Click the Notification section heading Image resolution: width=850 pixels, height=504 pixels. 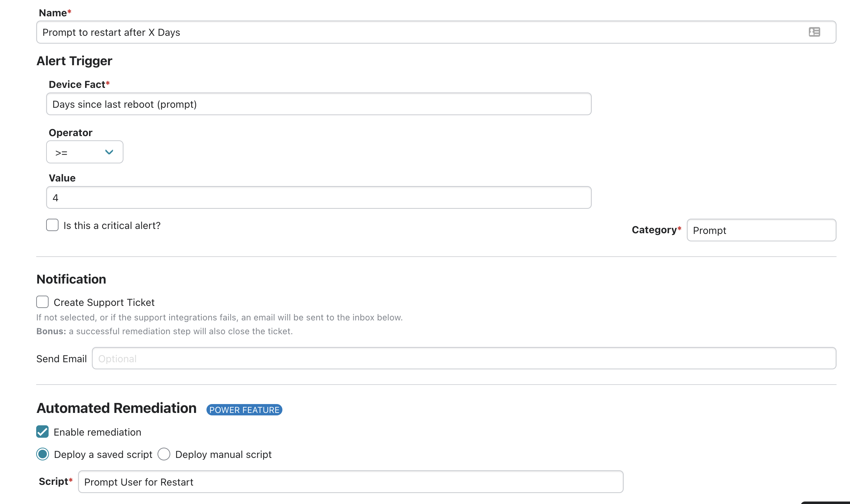coord(71,279)
